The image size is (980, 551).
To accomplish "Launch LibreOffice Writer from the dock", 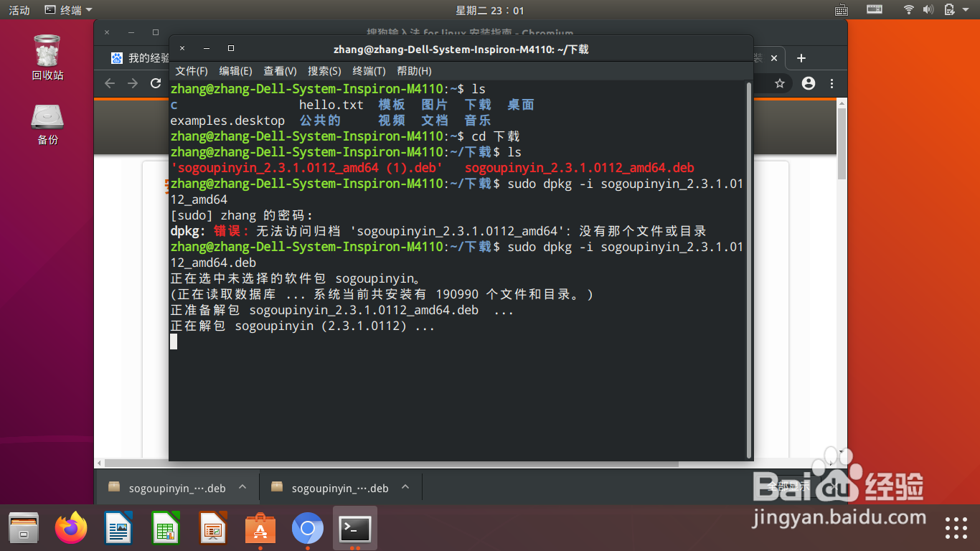I will (117, 529).
